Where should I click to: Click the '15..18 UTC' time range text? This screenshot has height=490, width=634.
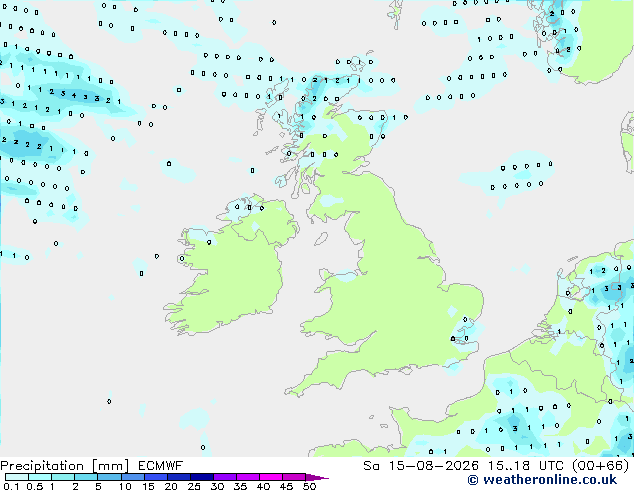(526, 466)
